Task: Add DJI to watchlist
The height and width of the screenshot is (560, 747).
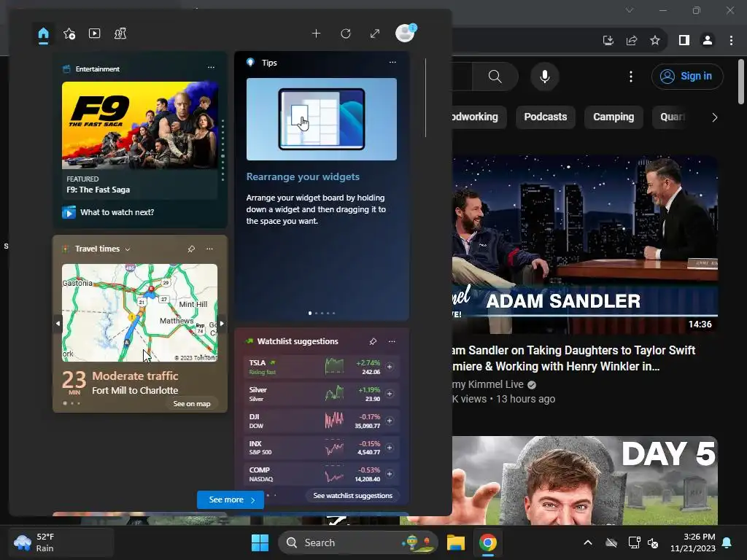Action: [x=390, y=421]
